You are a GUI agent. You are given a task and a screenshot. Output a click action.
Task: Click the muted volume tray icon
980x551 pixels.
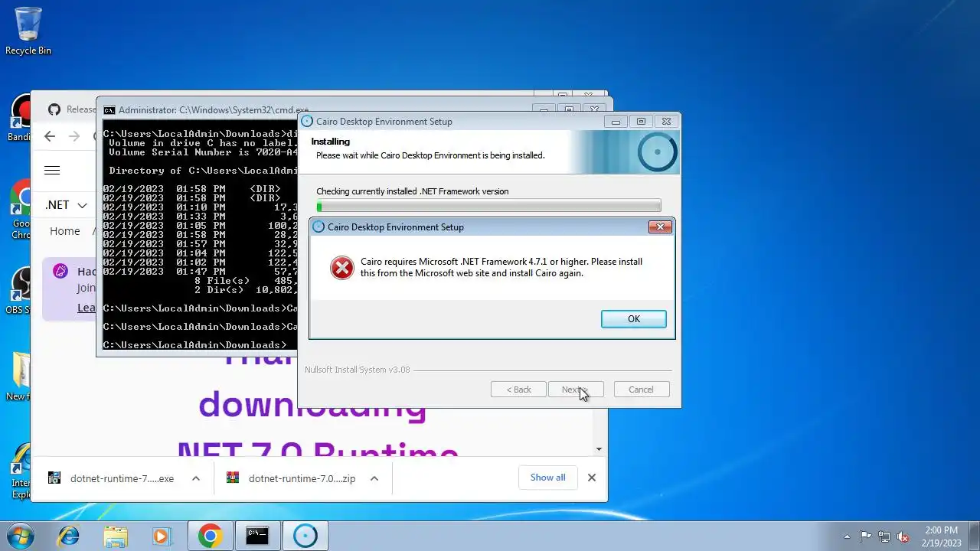tap(903, 536)
